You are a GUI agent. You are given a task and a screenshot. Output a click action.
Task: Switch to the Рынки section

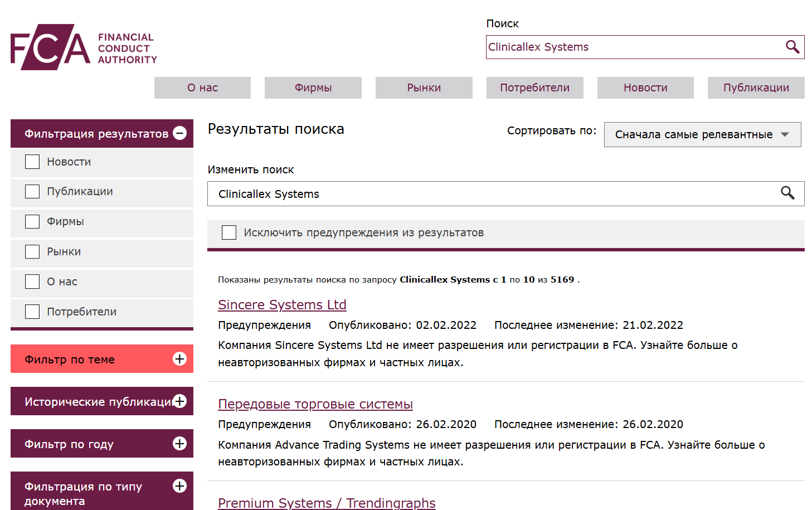[x=424, y=88]
